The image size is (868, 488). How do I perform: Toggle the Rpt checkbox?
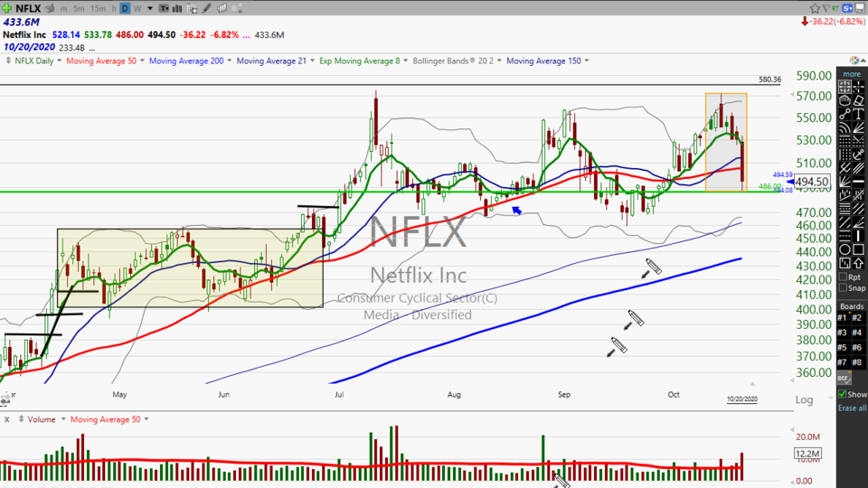coord(843,277)
